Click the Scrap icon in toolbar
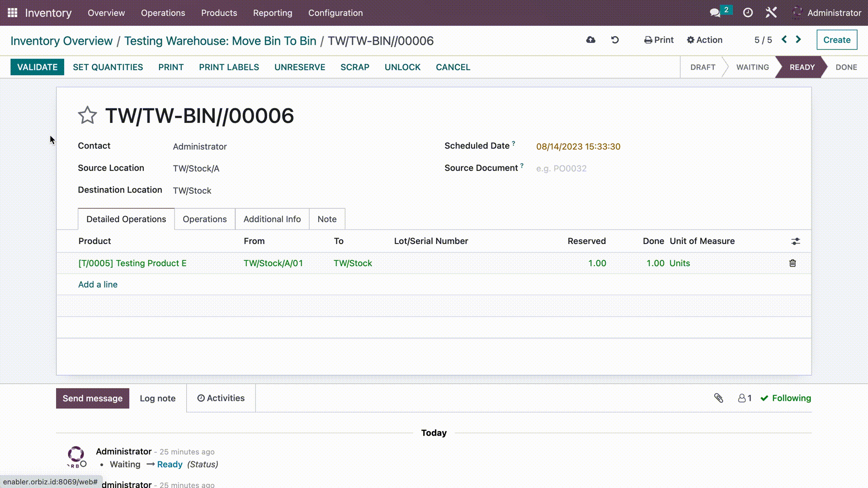Viewport: 868px width, 488px height. coord(355,67)
